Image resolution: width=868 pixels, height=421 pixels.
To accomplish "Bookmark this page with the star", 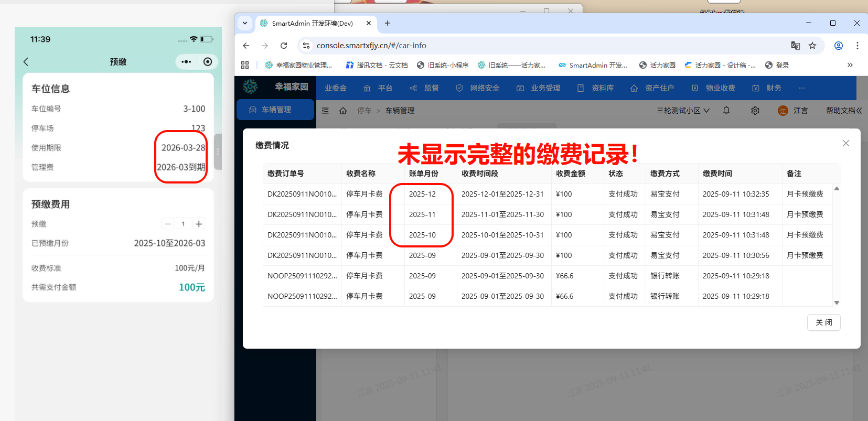I will pyautogui.click(x=812, y=46).
